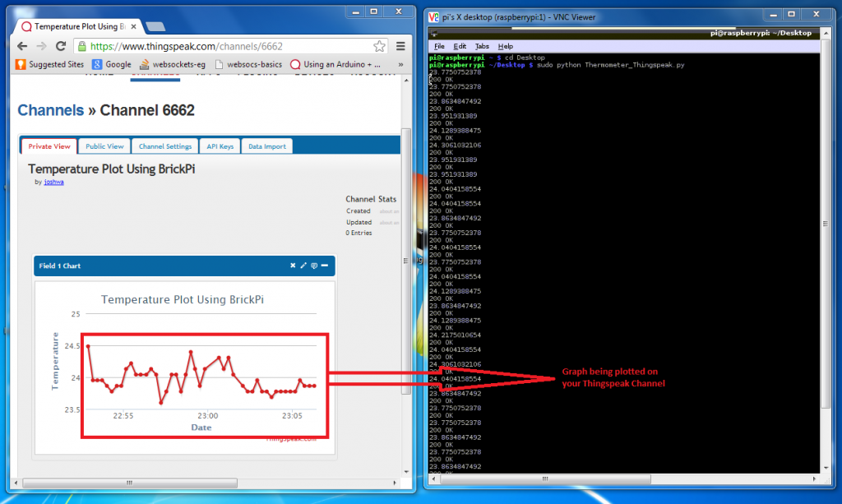Click the browser forward arrow

coord(41,46)
